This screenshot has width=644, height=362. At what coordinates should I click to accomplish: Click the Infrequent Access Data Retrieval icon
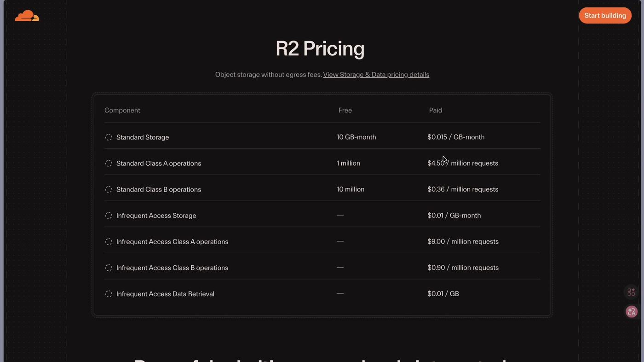[109, 294]
